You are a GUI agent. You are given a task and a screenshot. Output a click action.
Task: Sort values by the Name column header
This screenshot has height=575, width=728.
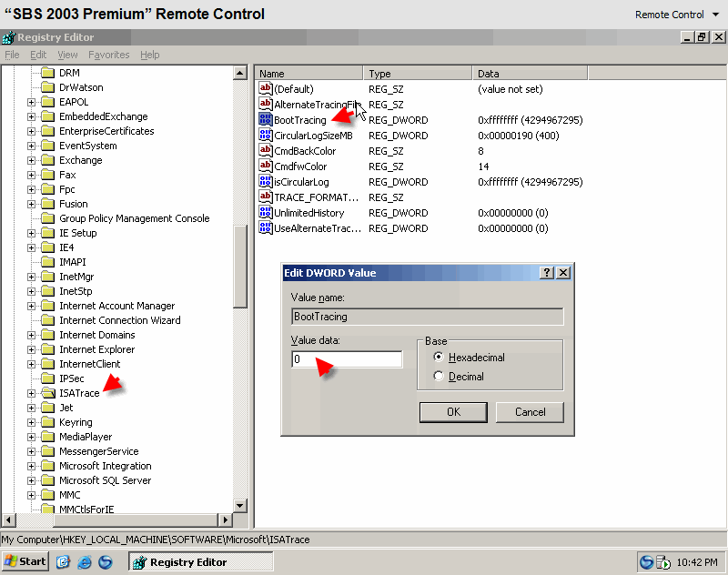[x=308, y=74]
